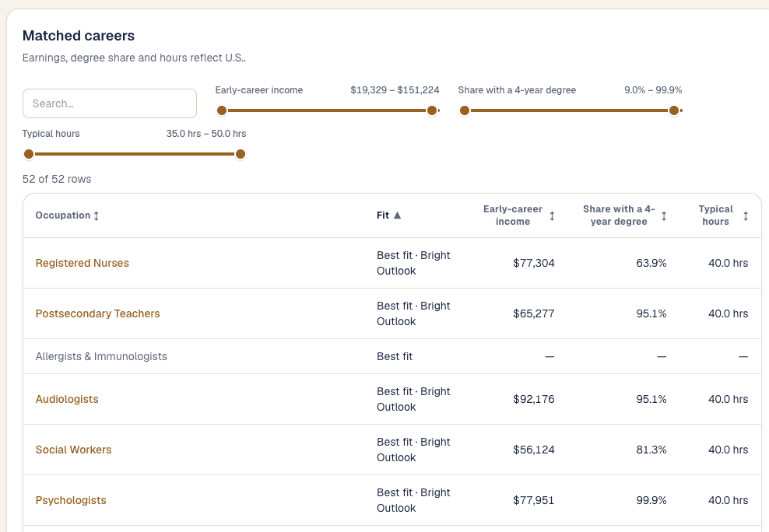Click the $92,176 income cell
Screen dimensions: 769x532
click(534, 399)
